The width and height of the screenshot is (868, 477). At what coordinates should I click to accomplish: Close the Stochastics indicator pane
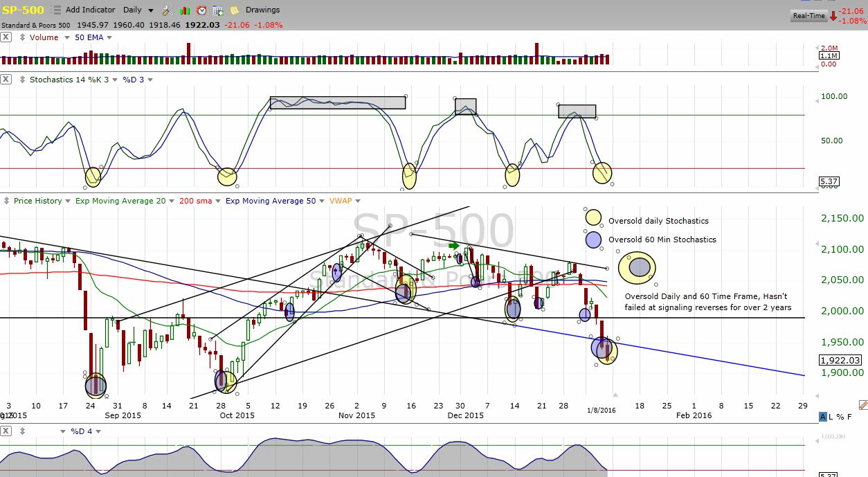pos(6,80)
